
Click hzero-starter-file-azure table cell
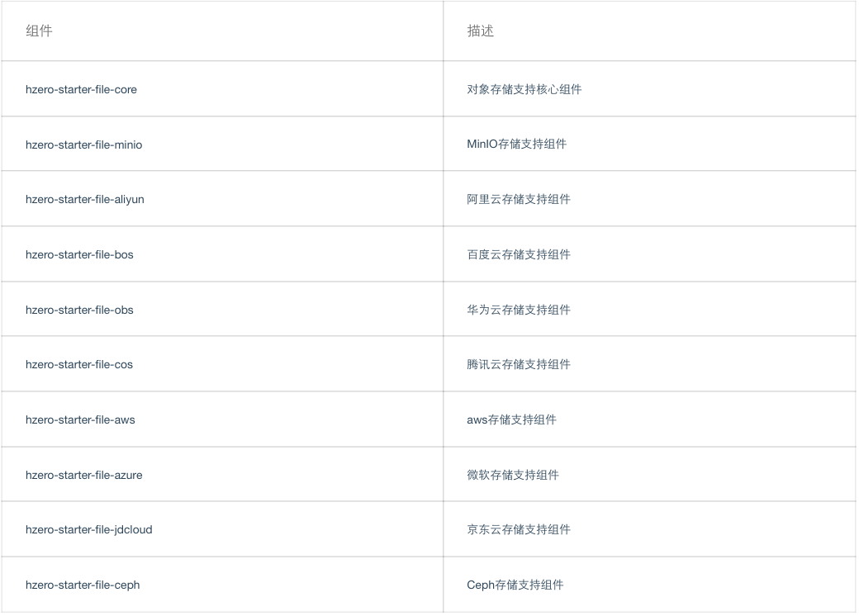[x=83, y=475]
